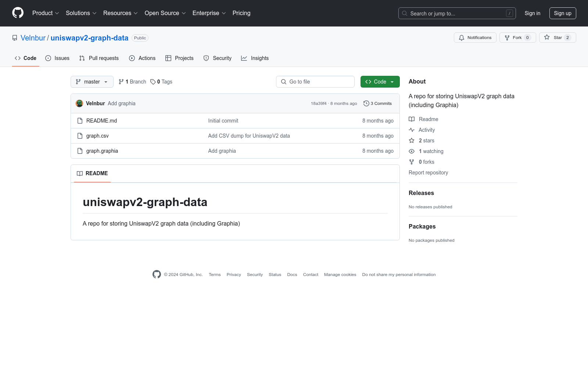
Task: Open the Velnbur owner profile link
Action: (33, 38)
